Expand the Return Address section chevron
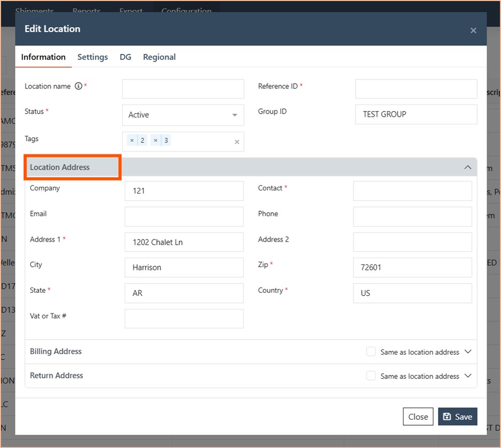Screen dimensions: 501x448 (468, 375)
